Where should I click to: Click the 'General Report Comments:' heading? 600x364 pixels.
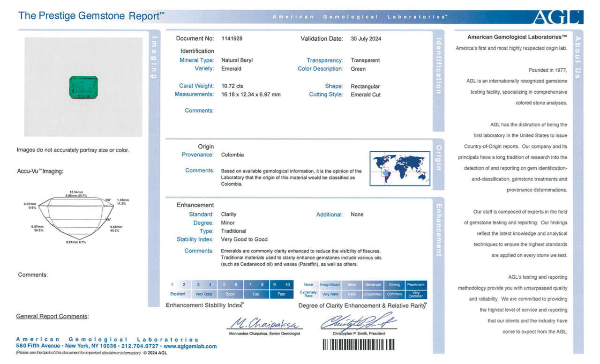tap(52, 316)
